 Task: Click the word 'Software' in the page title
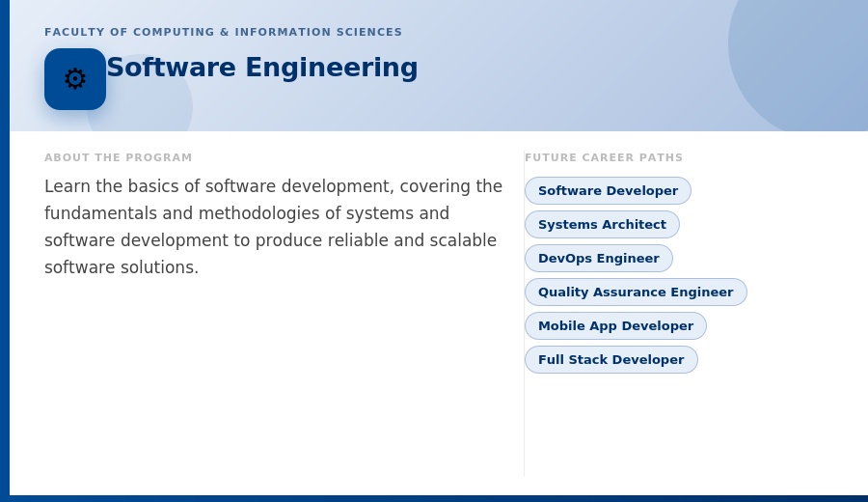coord(171,68)
